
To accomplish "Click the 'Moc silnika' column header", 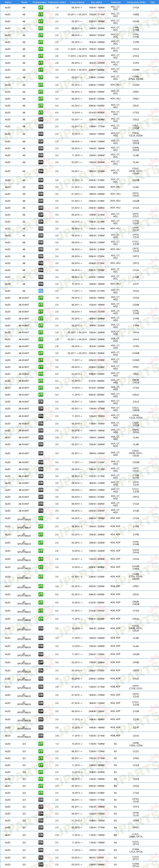I will tap(96, 2).
